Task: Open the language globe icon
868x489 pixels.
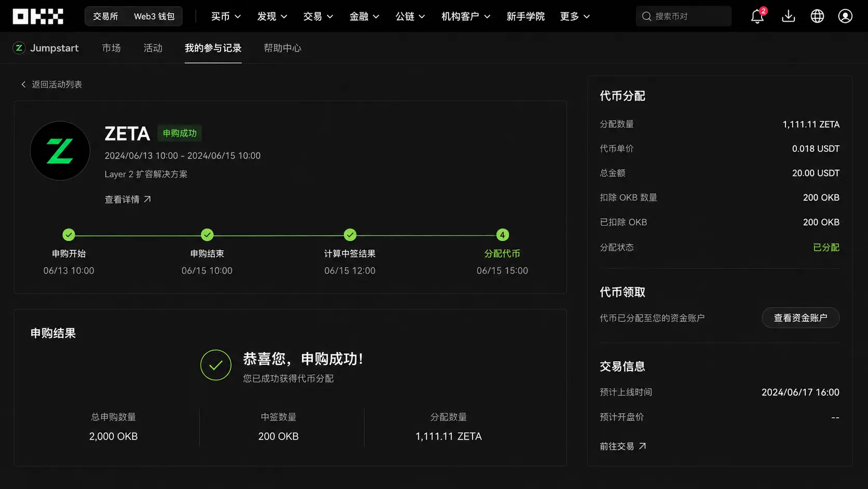Action: [817, 17]
